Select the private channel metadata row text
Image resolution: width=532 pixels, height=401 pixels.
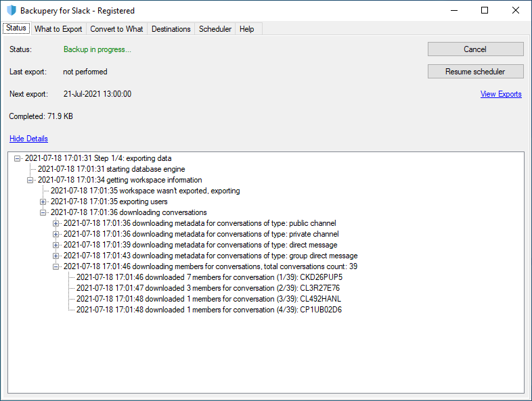pos(201,234)
